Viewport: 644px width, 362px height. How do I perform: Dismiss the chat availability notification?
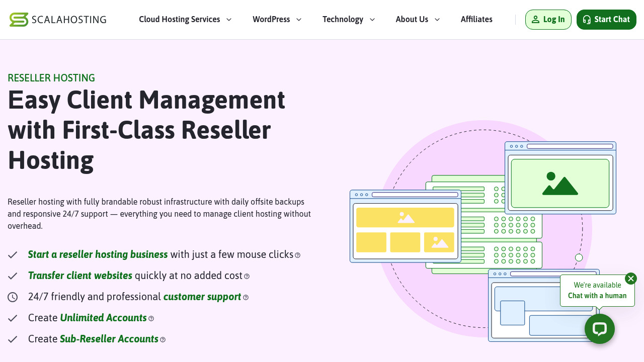pyautogui.click(x=631, y=278)
